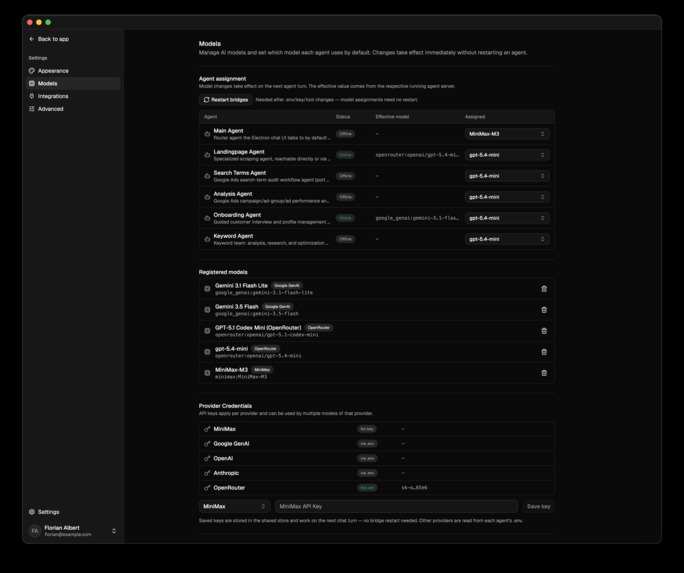This screenshot has width=684, height=573.
Task: Click the Landingpage Agent Online status badge
Action: pos(345,155)
